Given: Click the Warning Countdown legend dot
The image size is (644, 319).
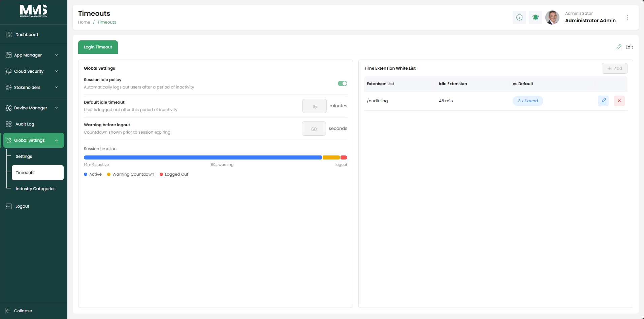Looking at the screenshot, I should point(109,174).
